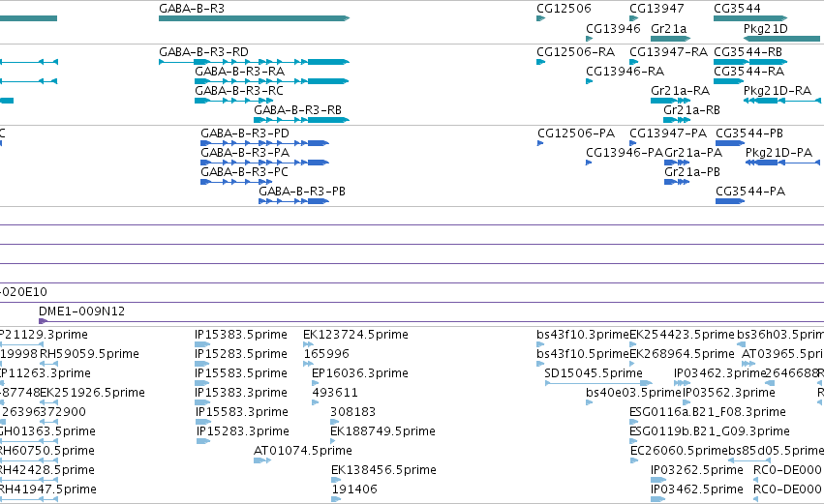Screen dimensions: 824x504
Task: Select the CG3544-PA protein bar
Action: (730, 201)
